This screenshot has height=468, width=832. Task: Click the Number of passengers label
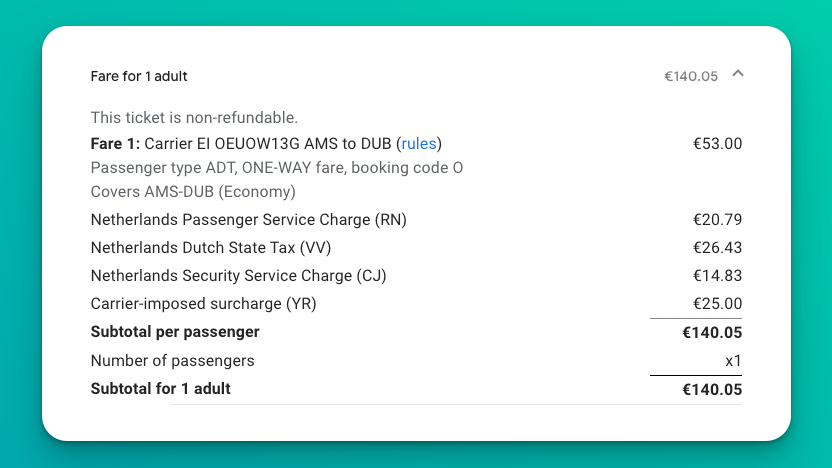[x=172, y=360]
